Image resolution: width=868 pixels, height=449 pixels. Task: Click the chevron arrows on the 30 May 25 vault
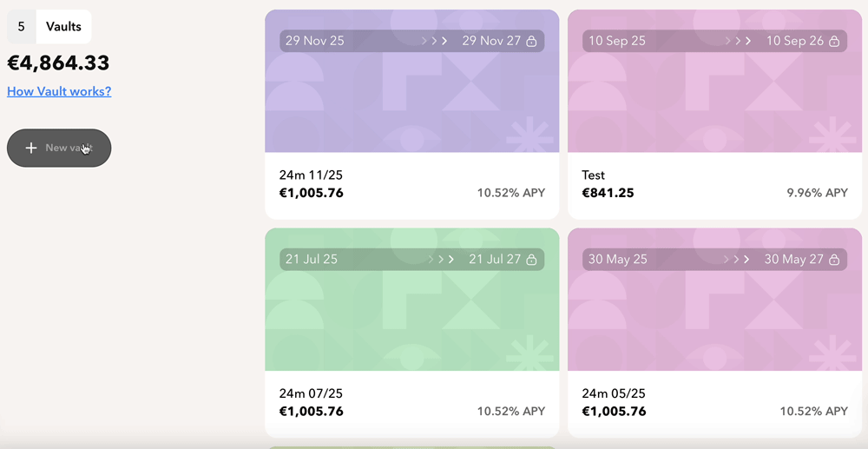737,259
